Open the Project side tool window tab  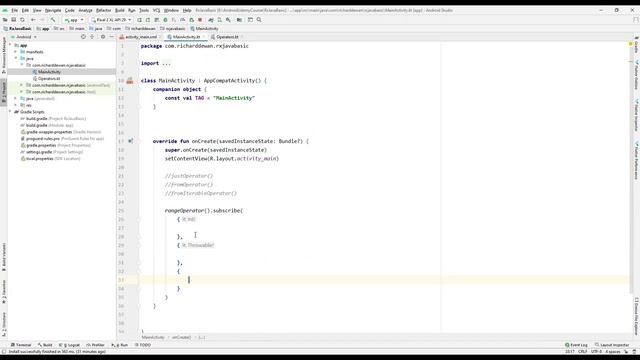click(4, 92)
